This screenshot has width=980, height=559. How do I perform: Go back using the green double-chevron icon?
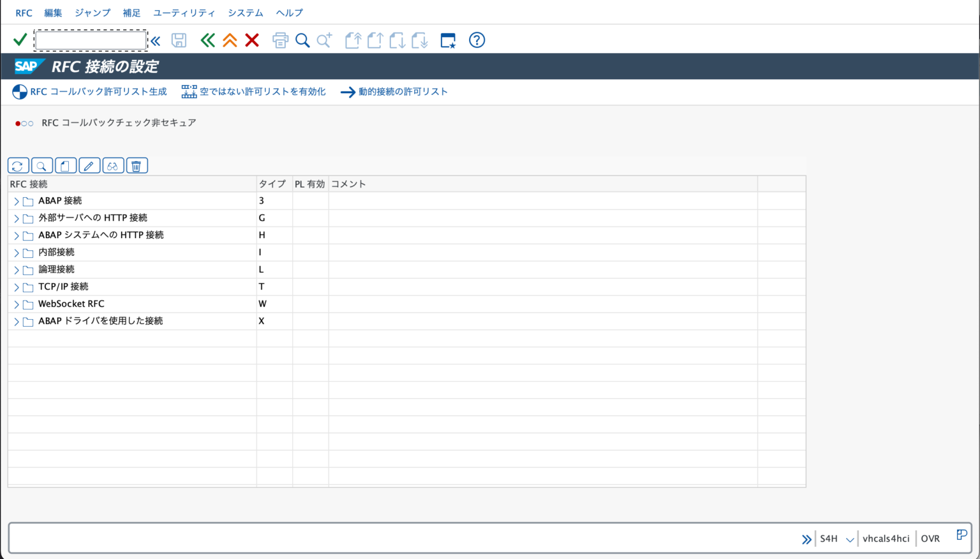coord(207,40)
